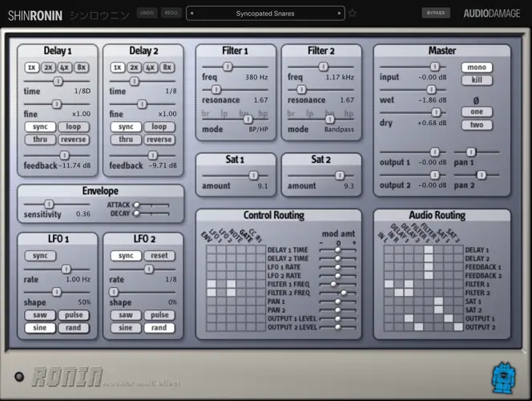The width and height of the screenshot is (532, 401).
Task: Select saw waveform for LFO 1
Action: [x=40, y=315]
